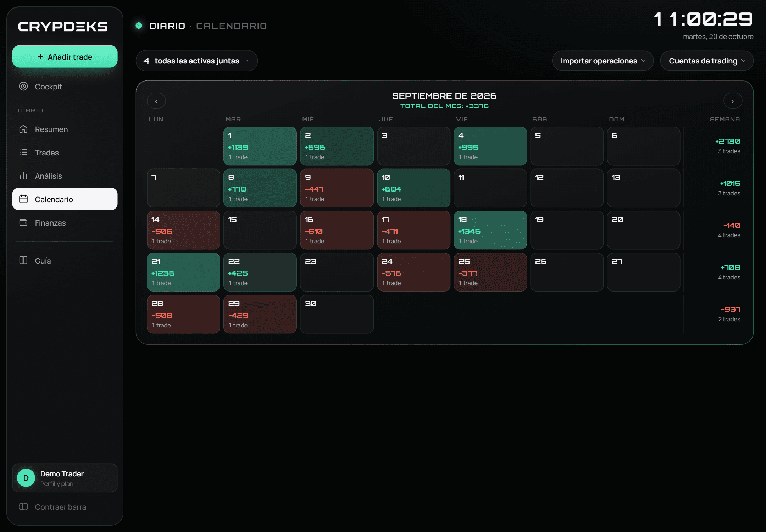Open day 9 with -447 loss

[x=337, y=188]
